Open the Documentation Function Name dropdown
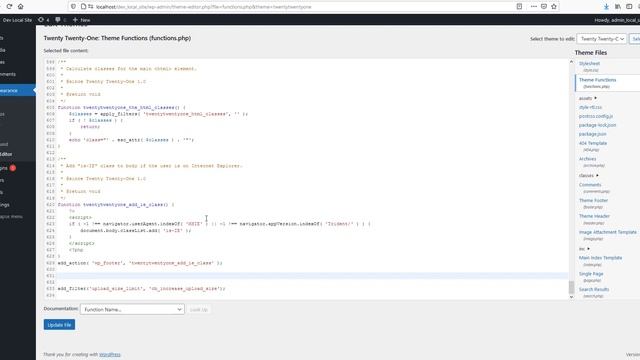 point(132,309)
